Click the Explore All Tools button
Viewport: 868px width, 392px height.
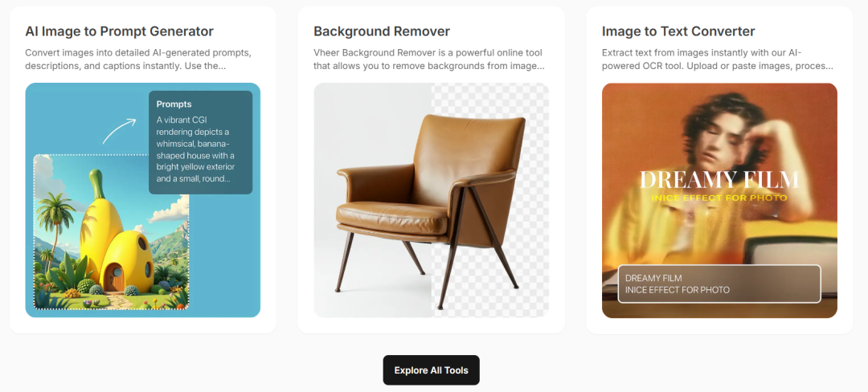431,370
